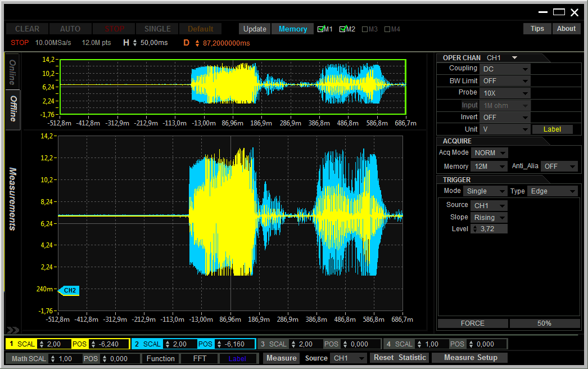
Task: Open the About menu
Action: pyautogui.click(x=566, y=29)
